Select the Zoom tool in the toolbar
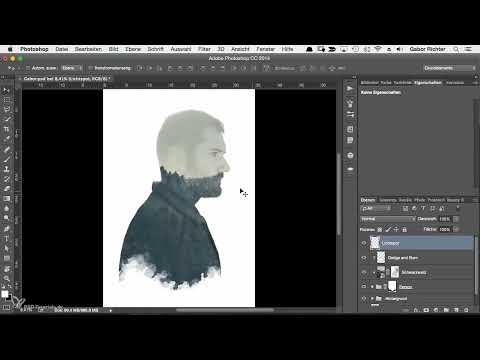 tap(6, 278)
